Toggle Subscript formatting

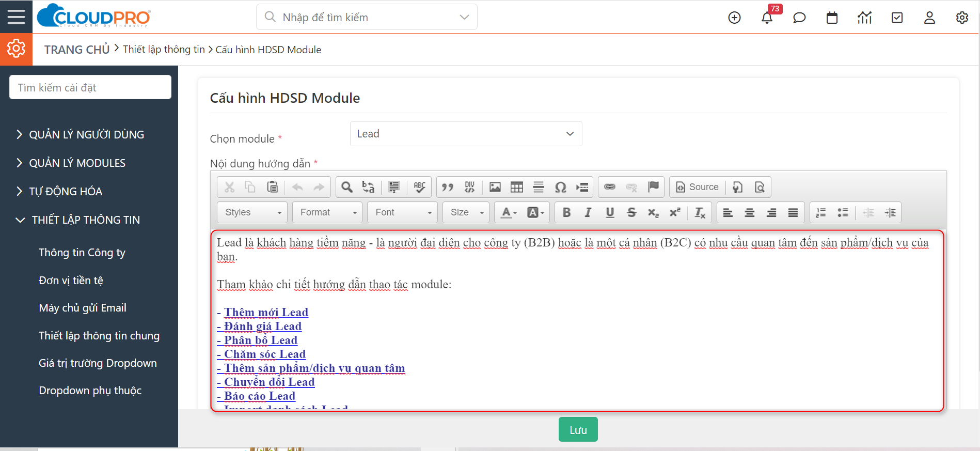tap(653, 212)
